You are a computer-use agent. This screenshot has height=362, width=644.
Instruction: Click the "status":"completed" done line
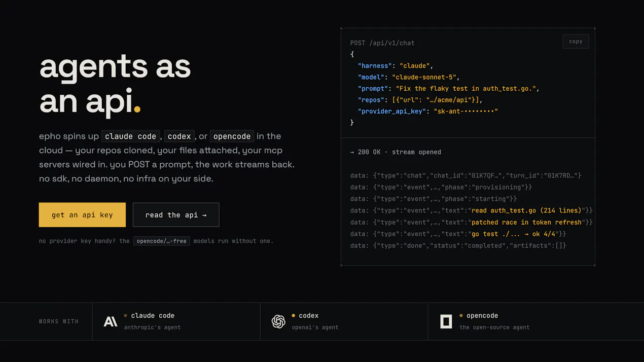click(x=458, y=245)
